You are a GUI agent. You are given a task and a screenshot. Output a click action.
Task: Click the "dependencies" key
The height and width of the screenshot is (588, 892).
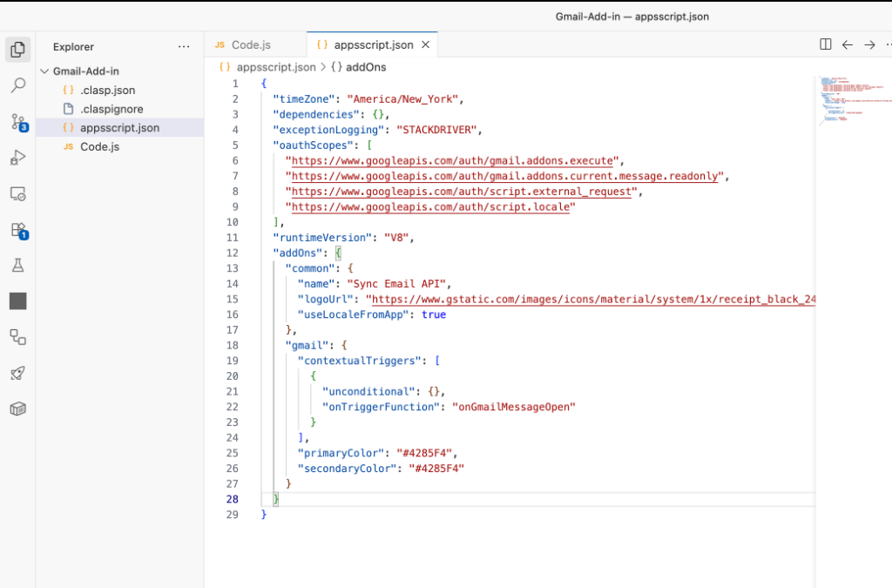pyautogui.click(x=316, y=114)
